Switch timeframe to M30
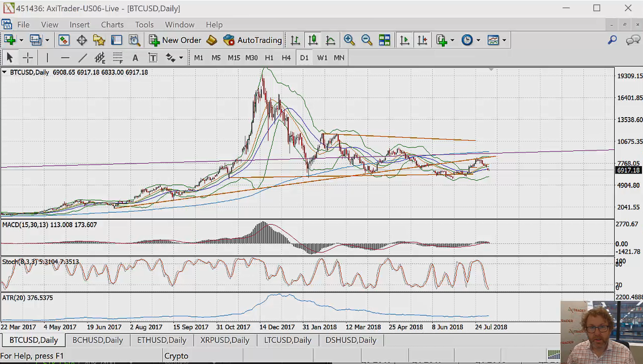This screenshot has width=643, height=364. point(251,58)
